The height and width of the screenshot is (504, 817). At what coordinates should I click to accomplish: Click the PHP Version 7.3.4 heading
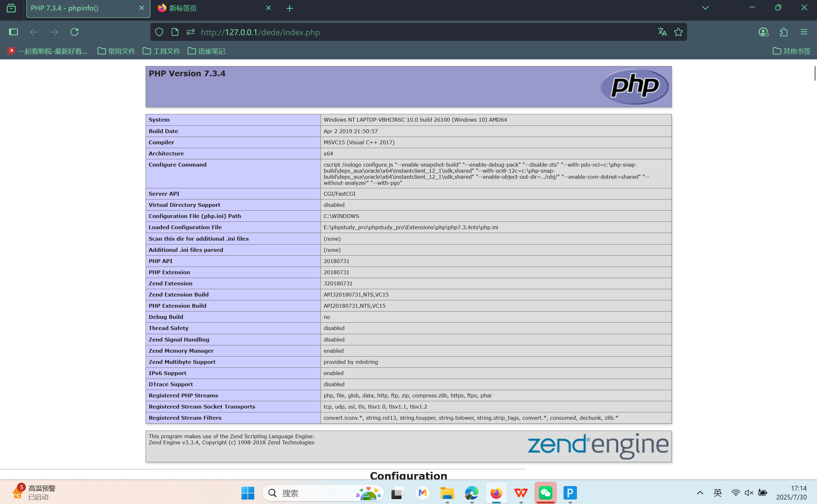pos(187,73)
